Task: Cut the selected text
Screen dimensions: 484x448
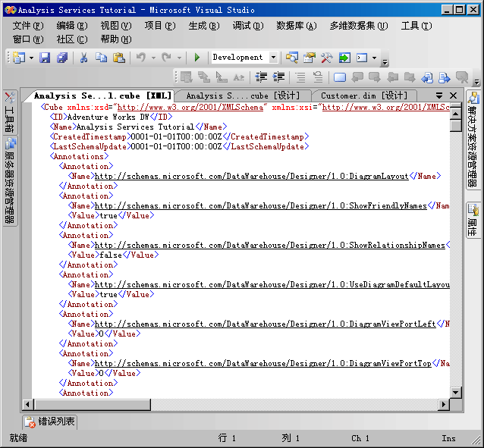Action: tap(83, 58)
